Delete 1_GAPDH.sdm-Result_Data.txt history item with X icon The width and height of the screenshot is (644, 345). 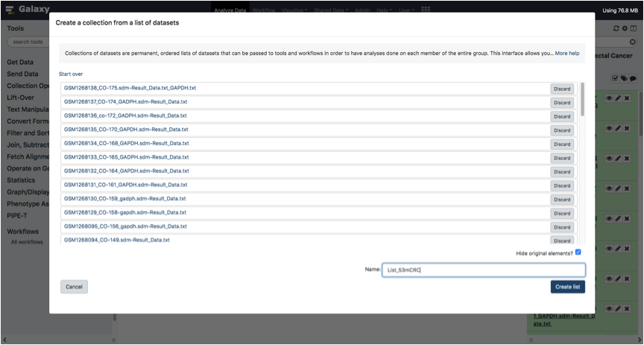coord(627,308)
